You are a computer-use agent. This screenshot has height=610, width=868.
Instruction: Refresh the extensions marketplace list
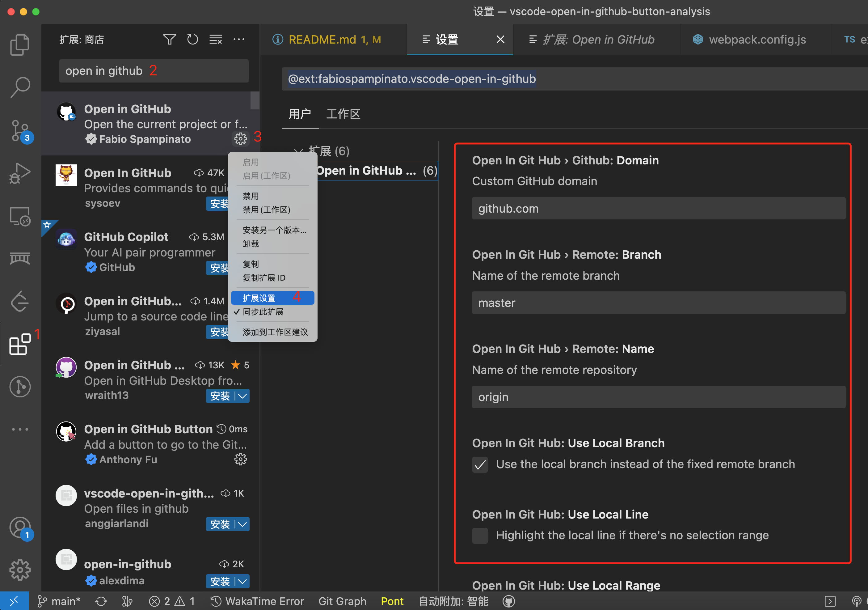point(192,39)
